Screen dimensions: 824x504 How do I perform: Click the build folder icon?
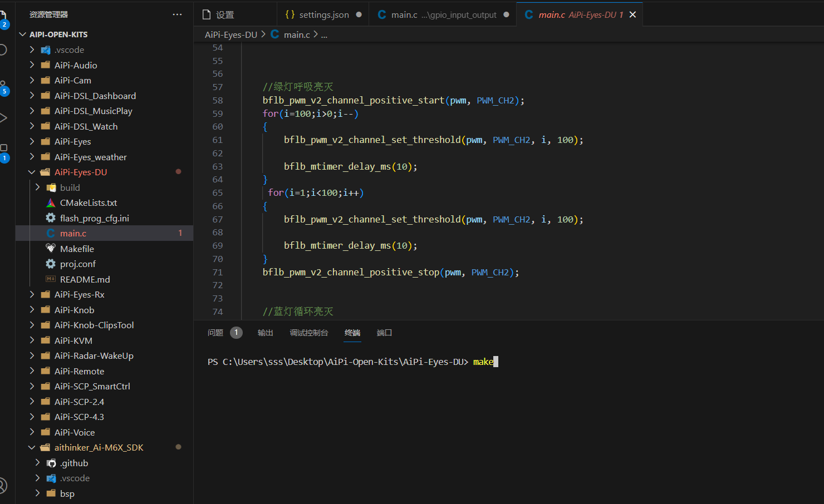pyautogui.click(x=51, y=187)
